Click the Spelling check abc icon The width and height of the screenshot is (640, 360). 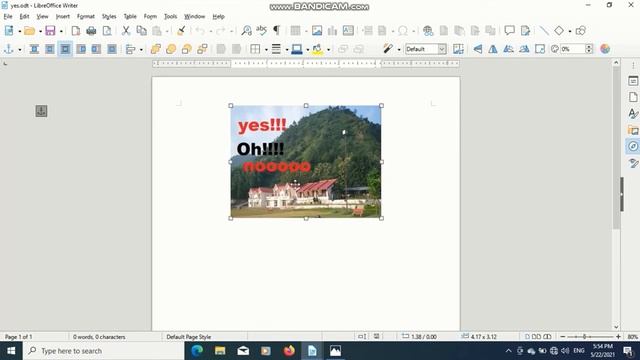(261, 30)
